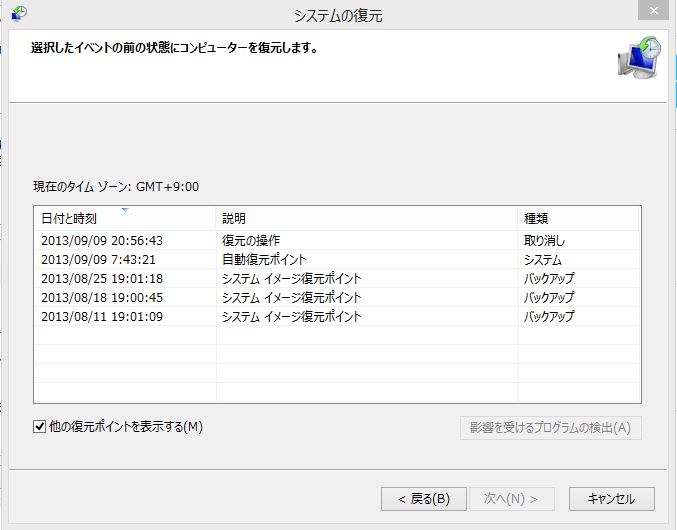Close the システムの復元 window
The height and width of the screenshot is (530, 677).
652,12
